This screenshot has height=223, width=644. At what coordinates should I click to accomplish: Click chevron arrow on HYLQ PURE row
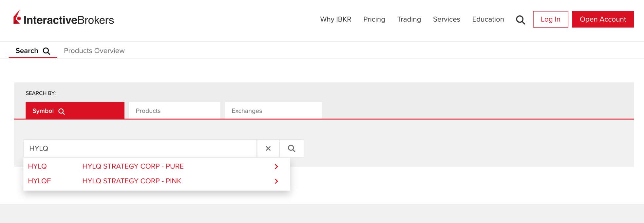point(276,167)
